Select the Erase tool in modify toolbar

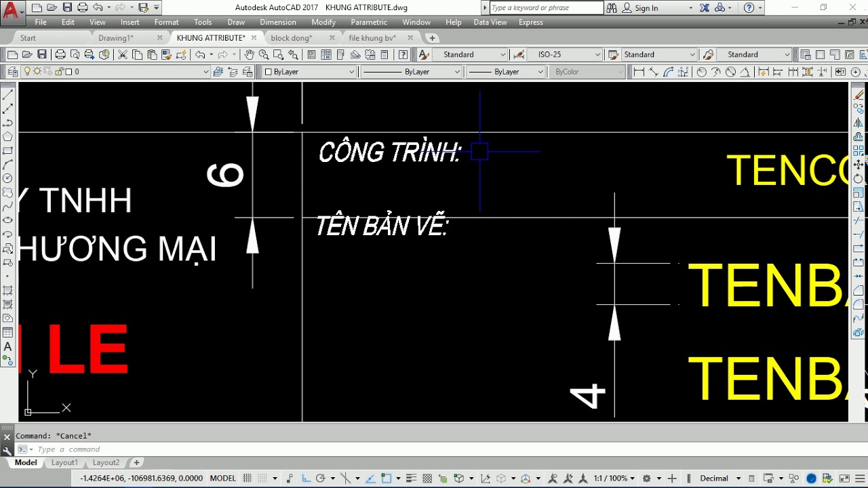click(859, 94)
